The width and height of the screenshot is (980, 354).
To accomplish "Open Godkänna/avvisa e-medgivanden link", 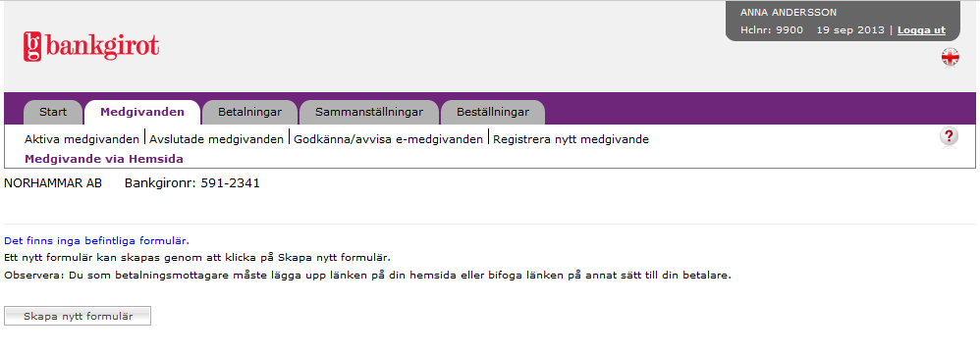I will tap(388, 139).
